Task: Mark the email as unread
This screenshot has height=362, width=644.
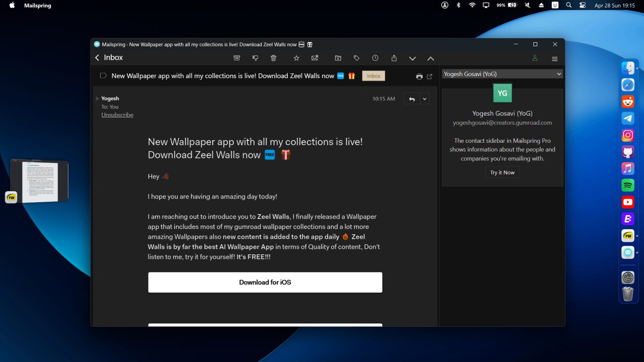Action: pyautogui.click(x=315, y=58)
